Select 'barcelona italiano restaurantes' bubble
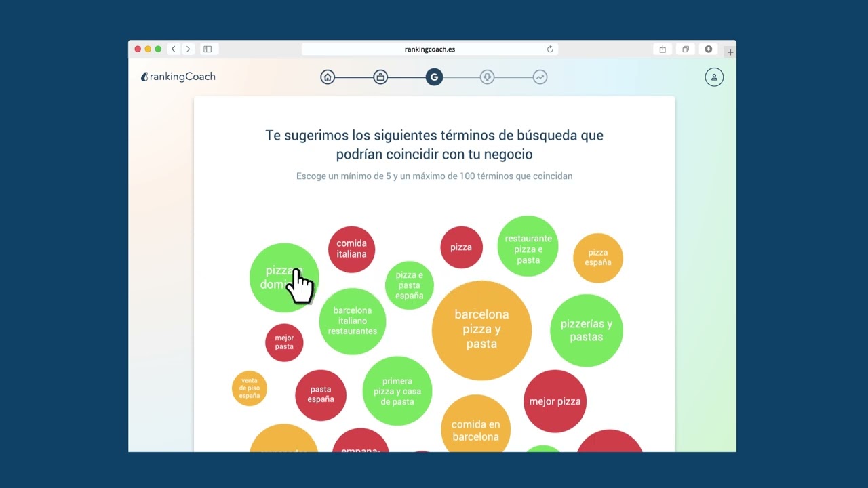 [352, 321]
